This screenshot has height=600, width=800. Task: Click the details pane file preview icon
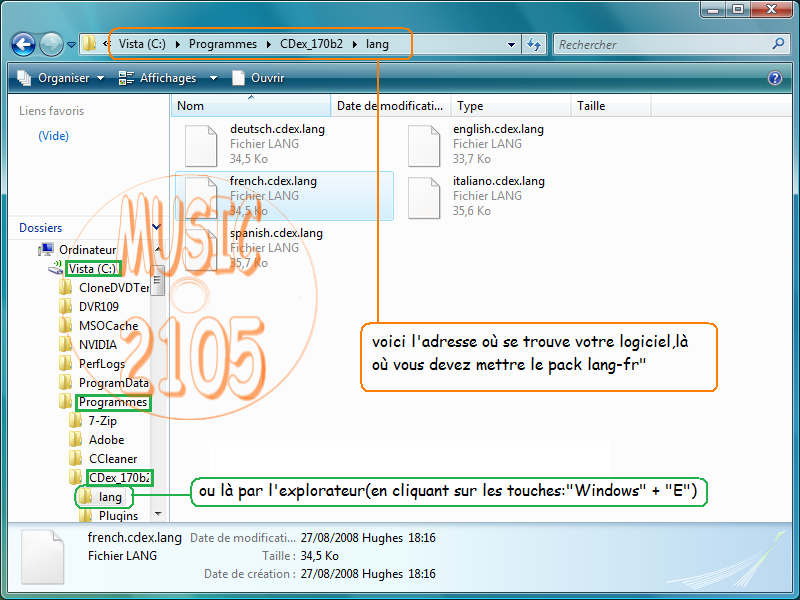pyautogui.click(x=42, y=557)
